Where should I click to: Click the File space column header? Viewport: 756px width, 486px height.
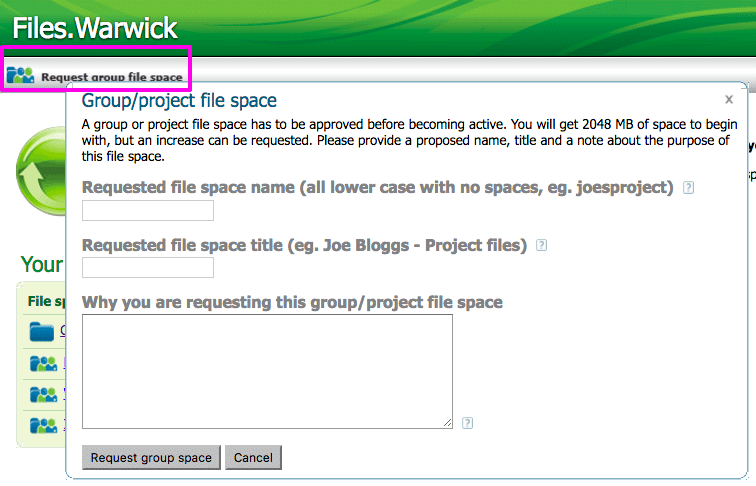pos(46,301)
